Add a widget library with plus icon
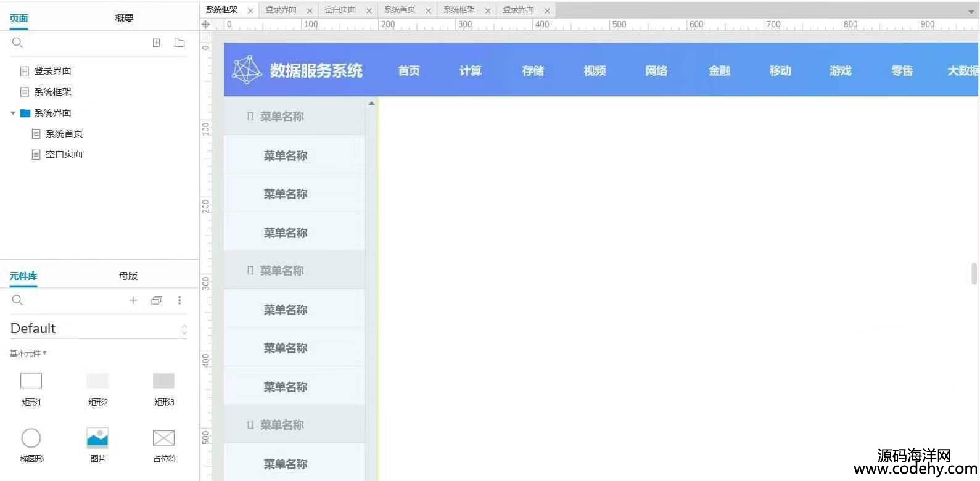 pyautogui.click(x=133, y=300)
